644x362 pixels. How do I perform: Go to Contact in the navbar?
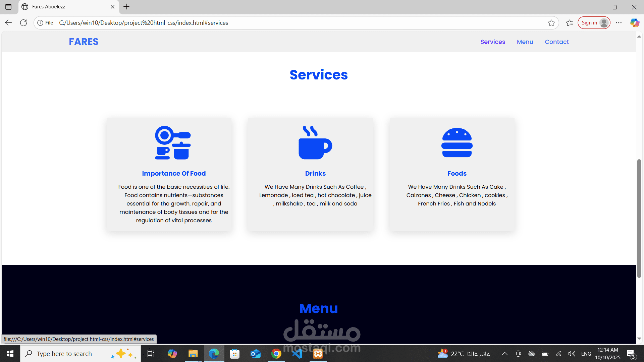556,42
